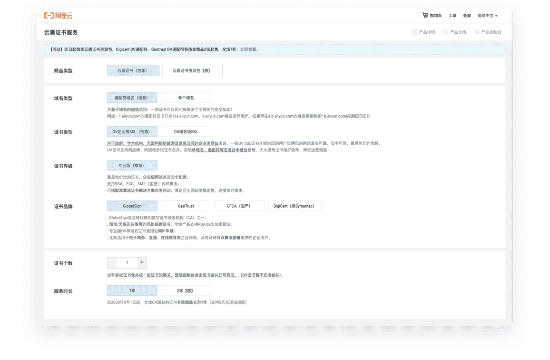The width and height of the screenshot is (550, 360).
Task: Open the 产品详情 link
Action: coord(423,32)
